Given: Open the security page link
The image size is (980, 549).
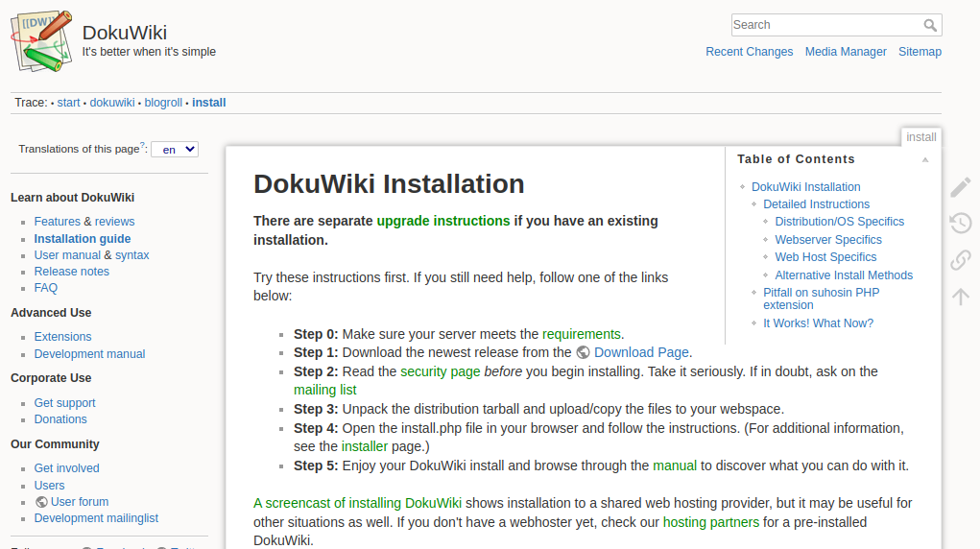Looking at the screenshot, I should (440, 371).
